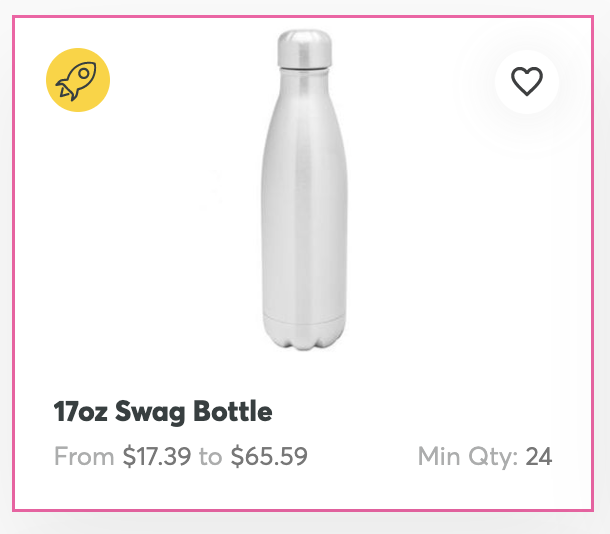Click the minimum quantity value 24
610x534 pixels.
click(x=539, y=457)
